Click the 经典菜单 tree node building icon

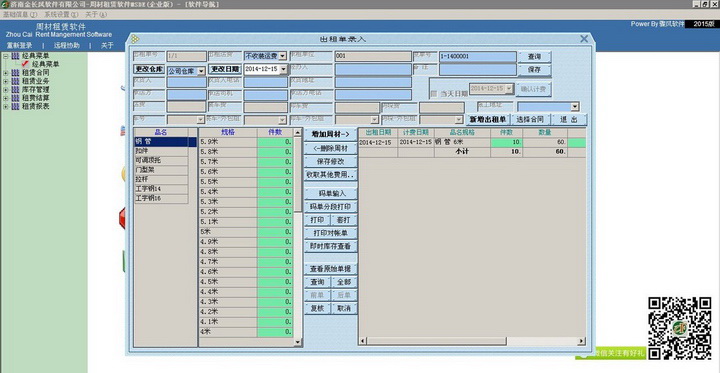[x=15, y=56]
